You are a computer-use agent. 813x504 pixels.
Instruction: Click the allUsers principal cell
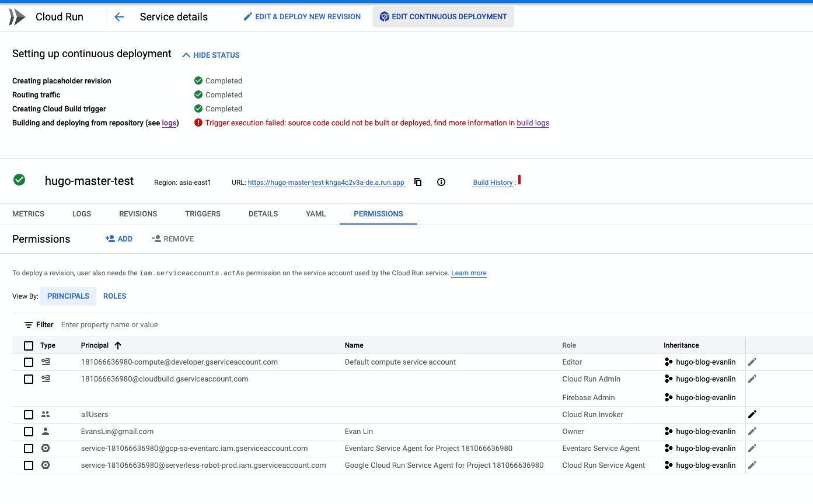click(x=95, y=415)
